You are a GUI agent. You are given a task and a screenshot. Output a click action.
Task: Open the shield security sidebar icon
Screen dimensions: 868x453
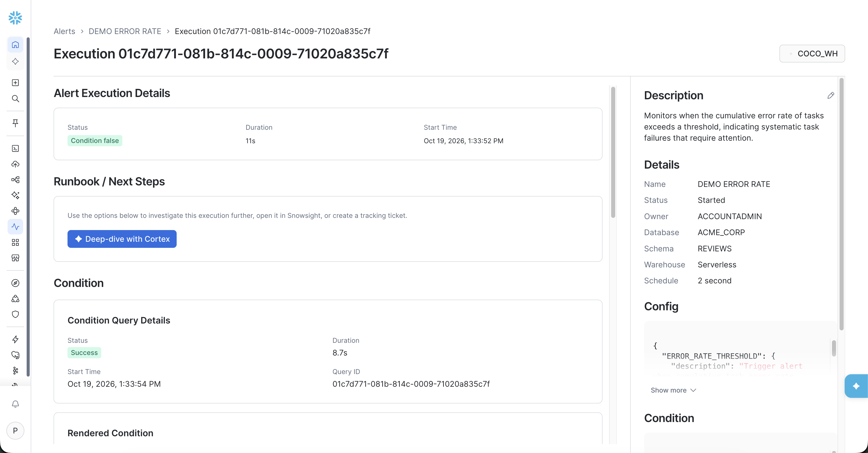(x=15, y=314)
